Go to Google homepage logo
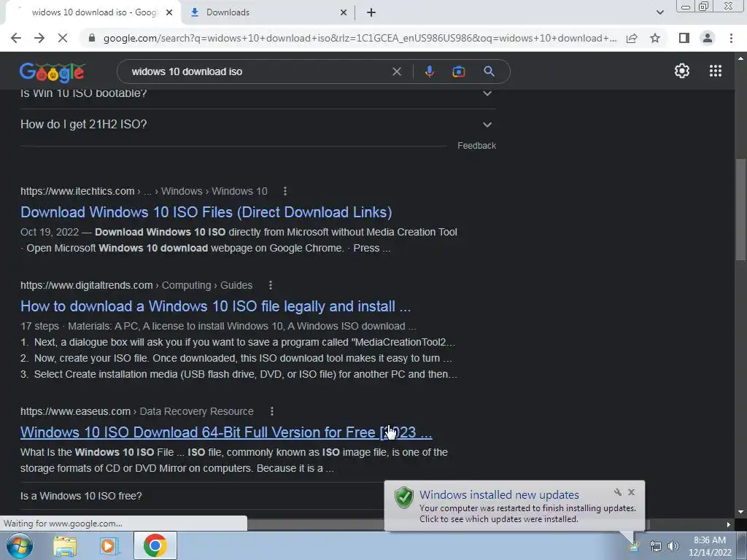Screen dimensions: 747x560 click(53, 72)
